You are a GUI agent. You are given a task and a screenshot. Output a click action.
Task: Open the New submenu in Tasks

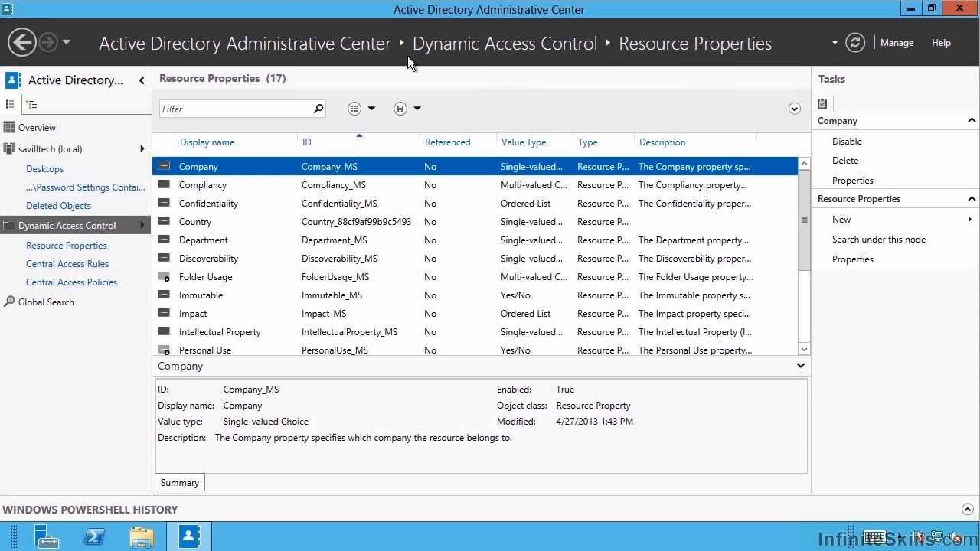(841, 220)
